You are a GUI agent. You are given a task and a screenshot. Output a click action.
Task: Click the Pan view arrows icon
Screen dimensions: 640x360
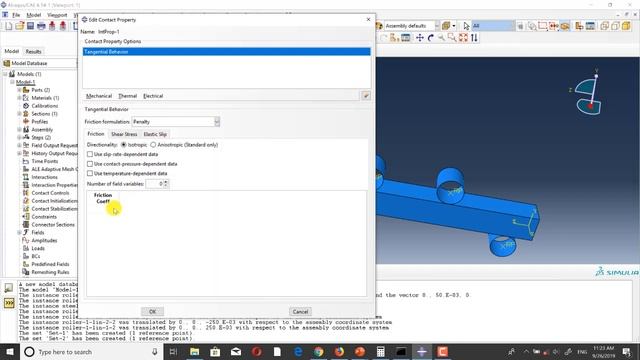tap(420, 38)
